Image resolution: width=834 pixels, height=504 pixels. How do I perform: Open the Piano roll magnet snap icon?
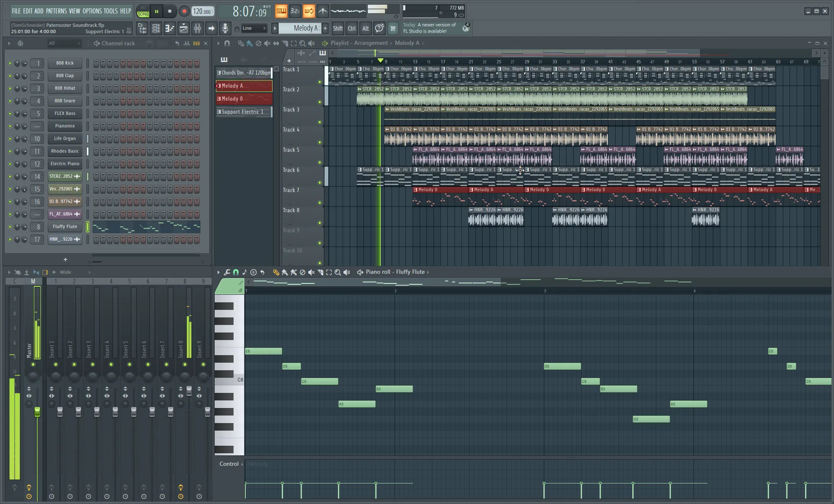pyautogui.click(x=235, y=272)
